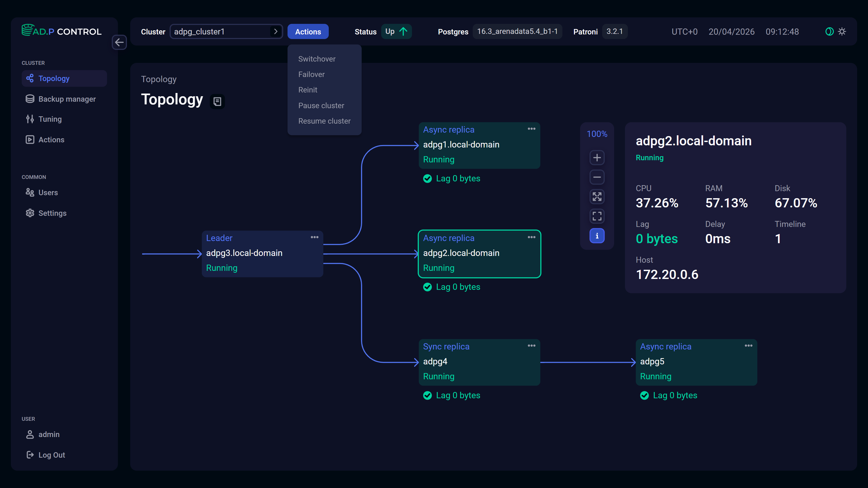Click the blue Actions button
Image resolution: width=868 pixels, height=488 pixels.
click(x=308, y=32)
